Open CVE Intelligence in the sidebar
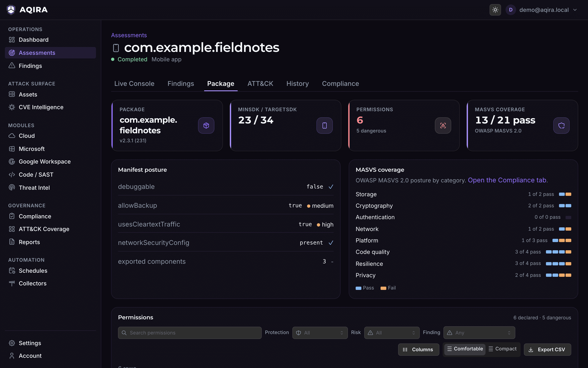The image size is (588, 368). [50, 107]
